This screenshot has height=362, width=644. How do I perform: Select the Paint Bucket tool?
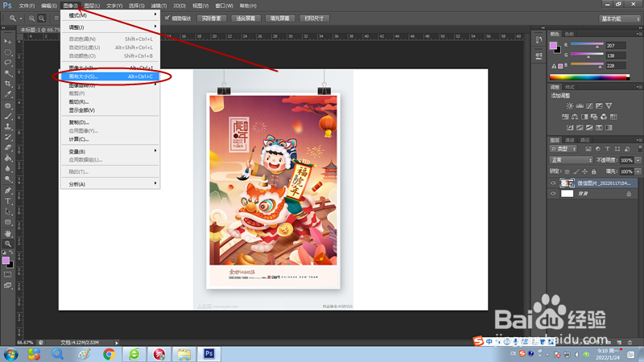pyautogui.click(x=8, y=158)
